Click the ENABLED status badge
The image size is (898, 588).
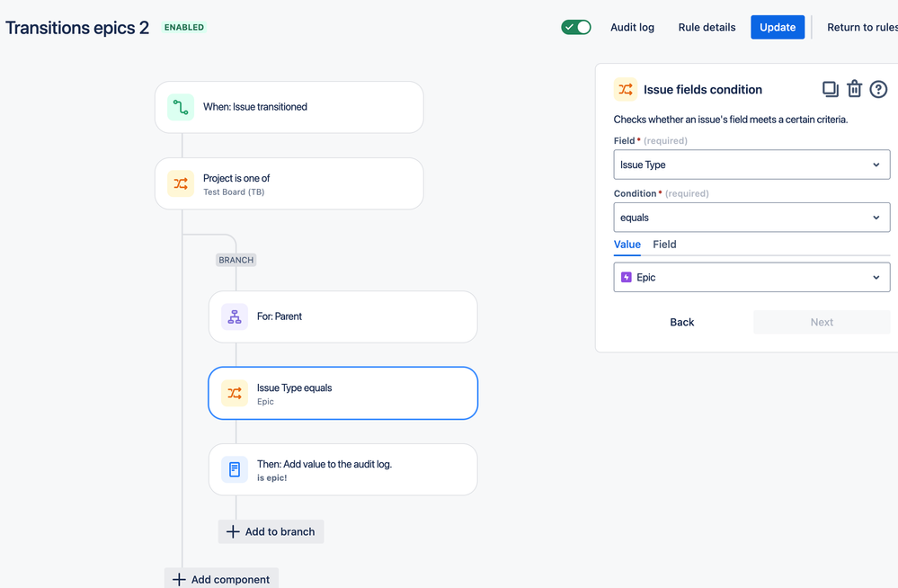click(184, 27)
